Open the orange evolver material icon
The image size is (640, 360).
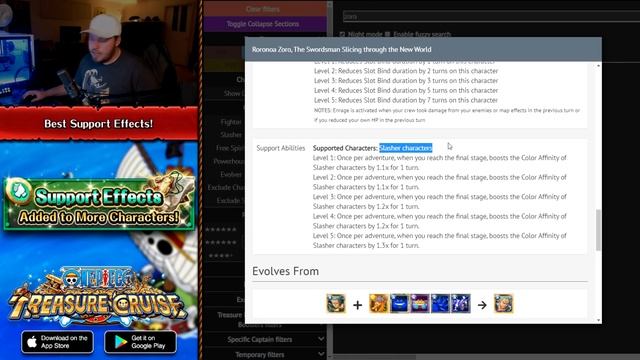click(379, 304)
